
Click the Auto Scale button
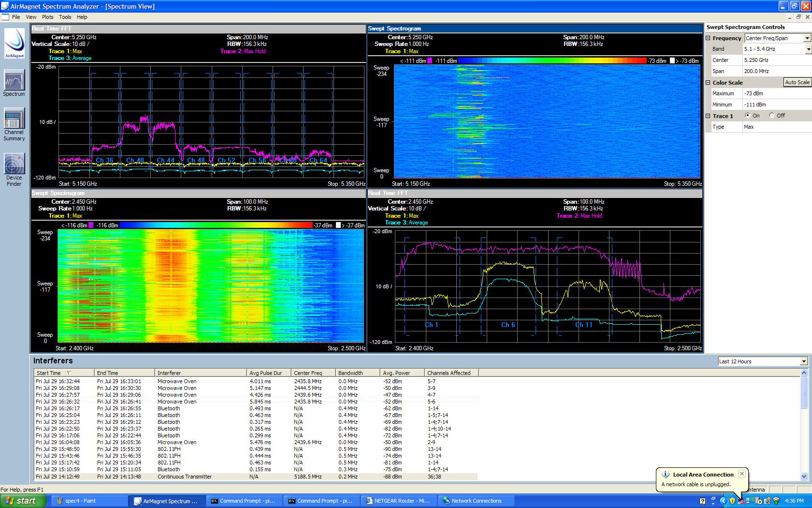797,82
